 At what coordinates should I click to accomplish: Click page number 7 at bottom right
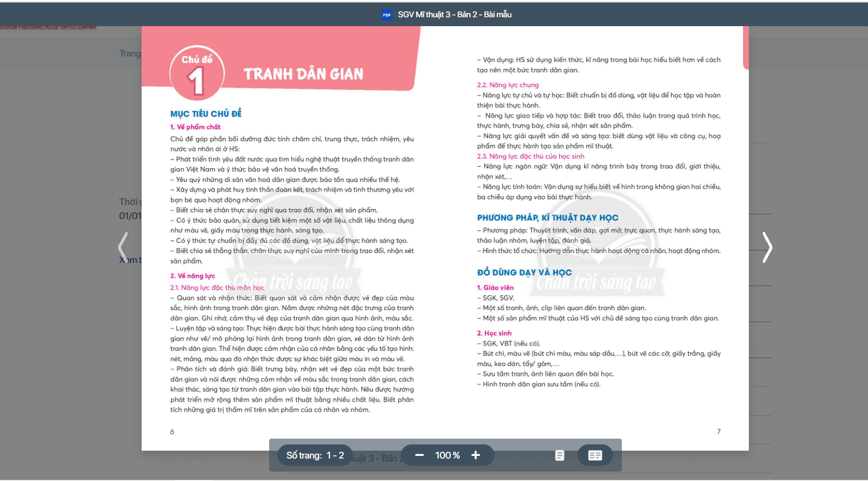[719, 432]
